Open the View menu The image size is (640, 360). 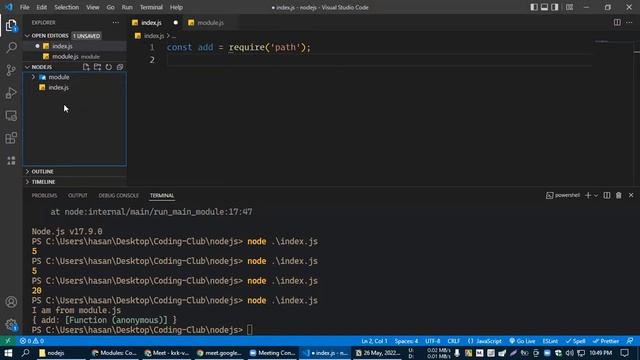[x=93, y=7]
